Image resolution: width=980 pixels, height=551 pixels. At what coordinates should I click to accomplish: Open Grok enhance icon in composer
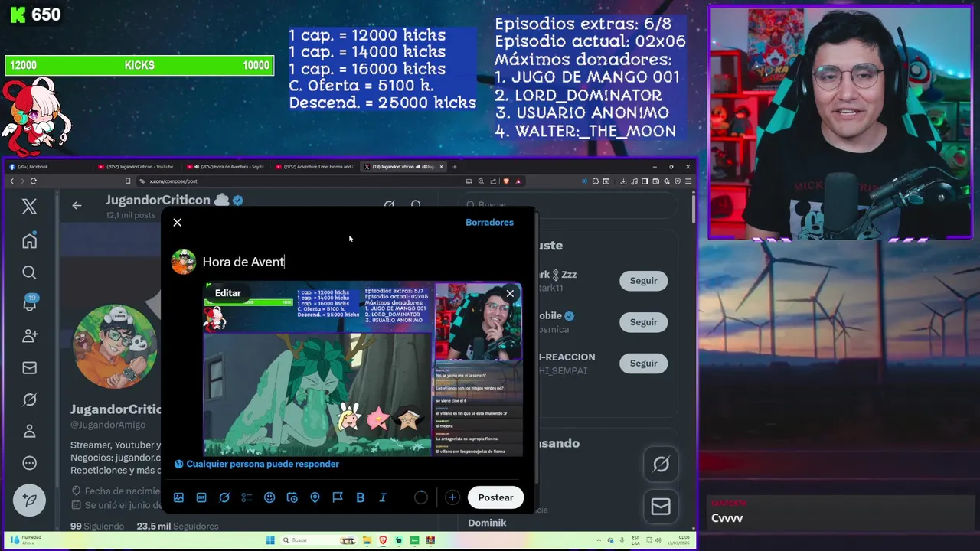pos(224,497)
